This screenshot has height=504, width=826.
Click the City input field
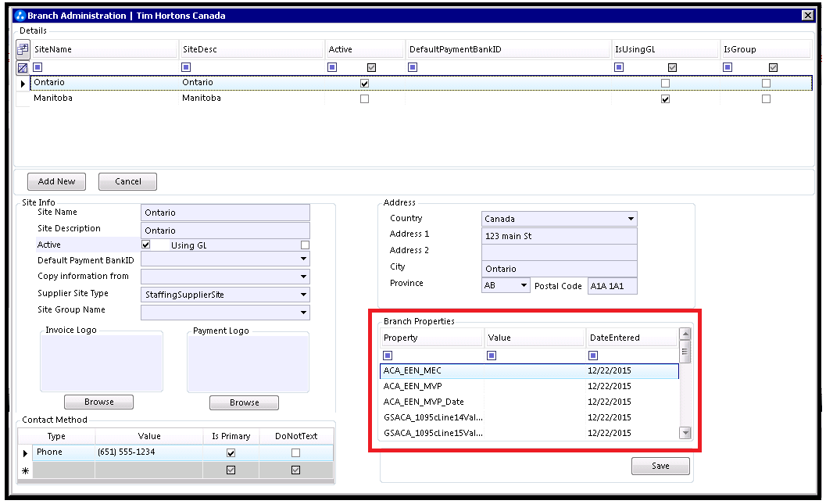(x=560, y=269)
